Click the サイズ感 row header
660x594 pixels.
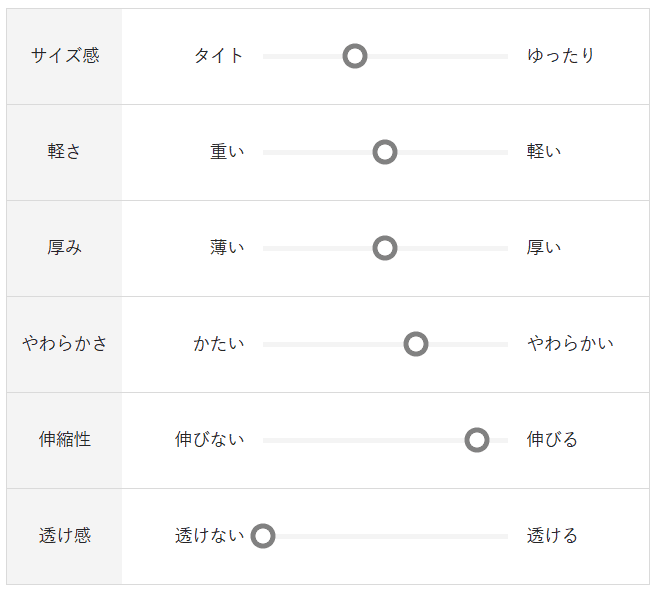[x=65, y=56]
